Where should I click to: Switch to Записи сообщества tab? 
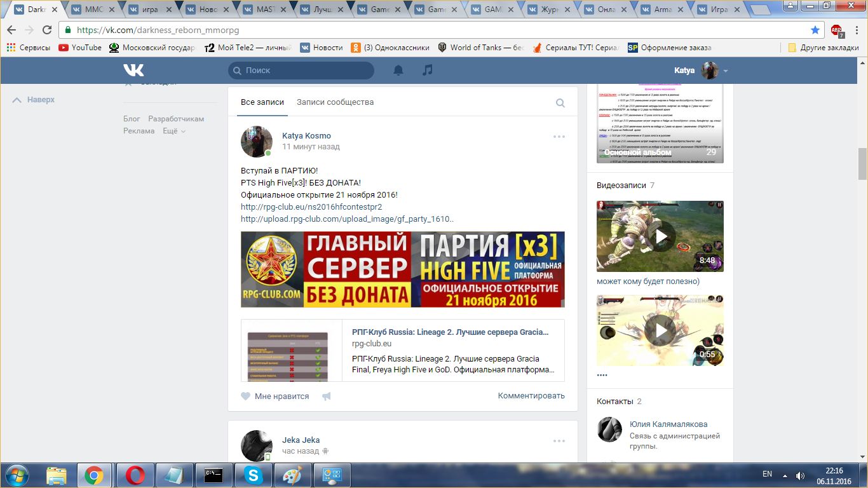tap(335, 102)
